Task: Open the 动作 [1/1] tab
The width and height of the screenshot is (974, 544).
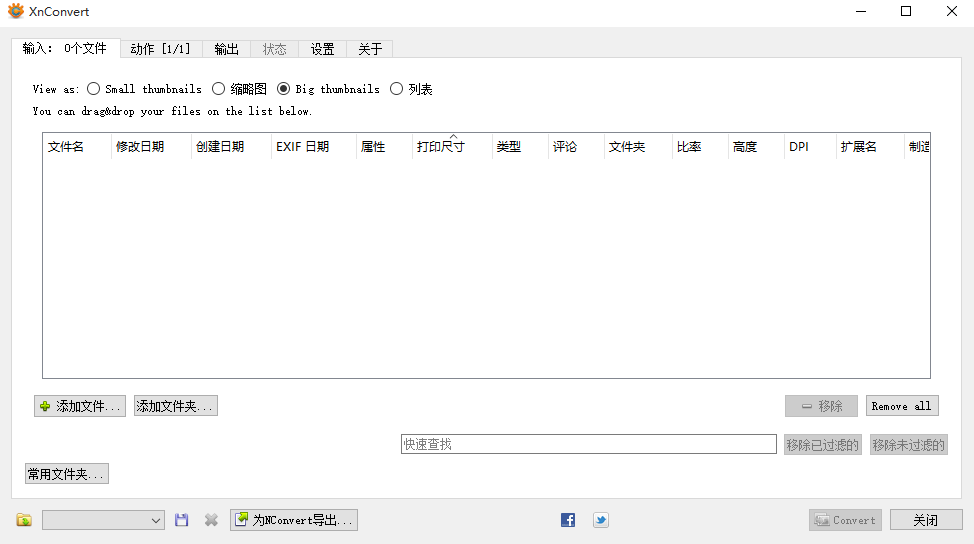Action: pos(161,49)
